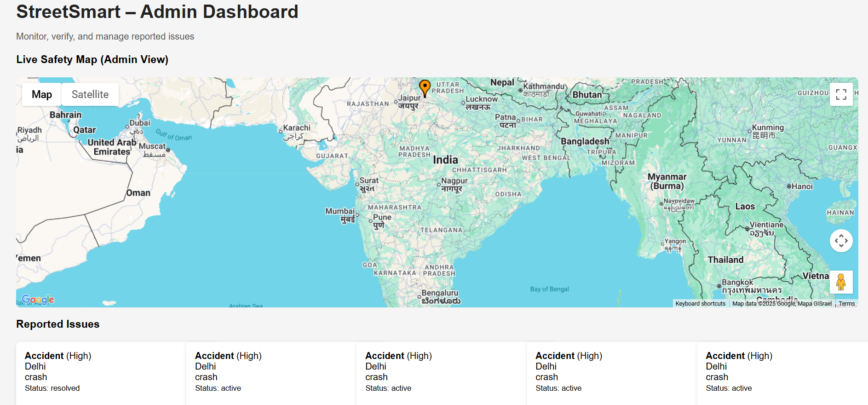Screen dimensions: 868x405
Task: Click the Jharkhand state label
Action: coord(518,148)
